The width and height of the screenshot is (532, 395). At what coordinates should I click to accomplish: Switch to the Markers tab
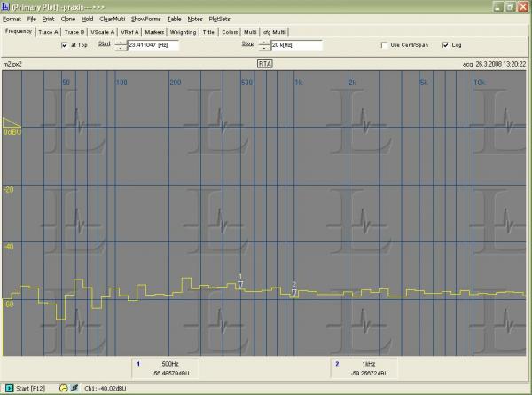155,31
